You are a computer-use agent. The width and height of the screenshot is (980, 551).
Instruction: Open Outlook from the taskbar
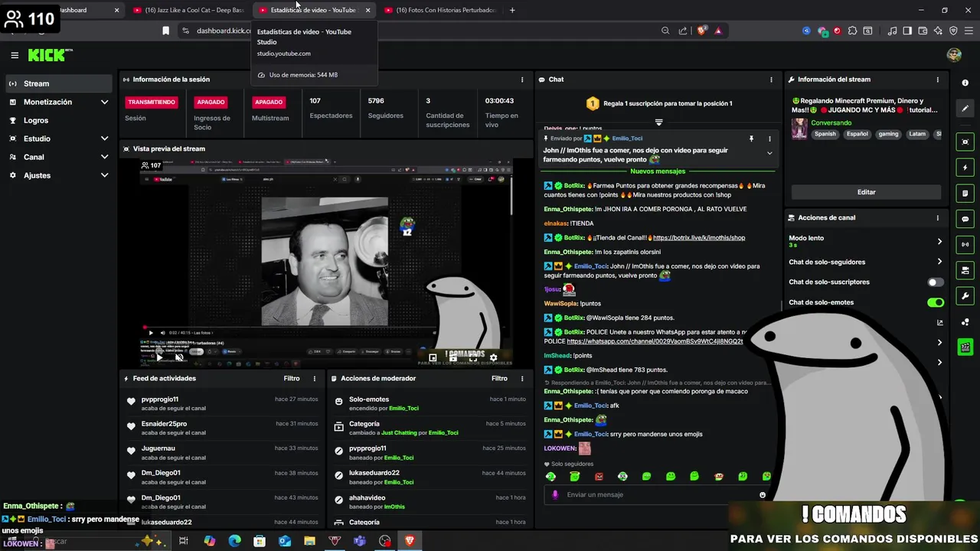[x=284, y=541]
